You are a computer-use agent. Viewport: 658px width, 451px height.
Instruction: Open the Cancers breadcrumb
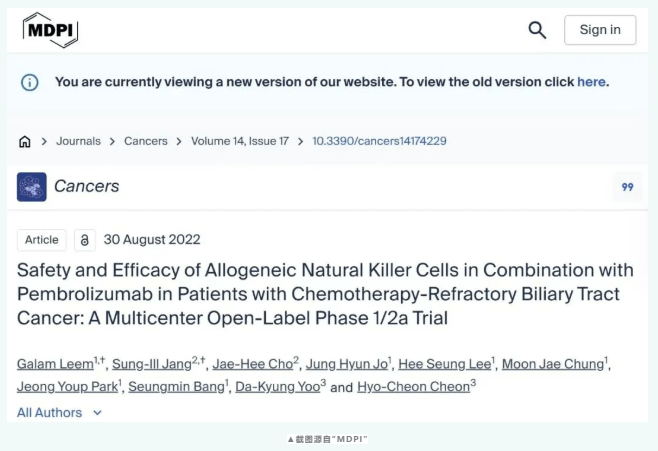pyautogui.click(x=146, y=141)
